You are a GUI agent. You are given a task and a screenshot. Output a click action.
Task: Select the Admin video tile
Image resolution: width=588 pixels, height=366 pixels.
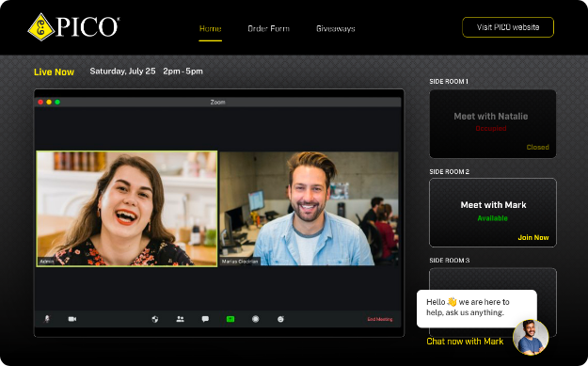click(x=127, y=209)
